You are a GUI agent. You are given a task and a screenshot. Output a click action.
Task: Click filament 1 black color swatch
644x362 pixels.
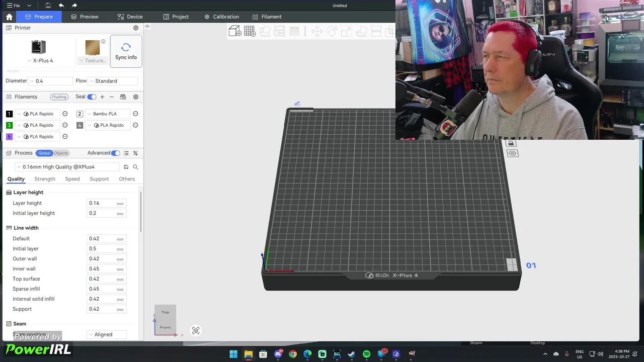[x=9, y=114]
